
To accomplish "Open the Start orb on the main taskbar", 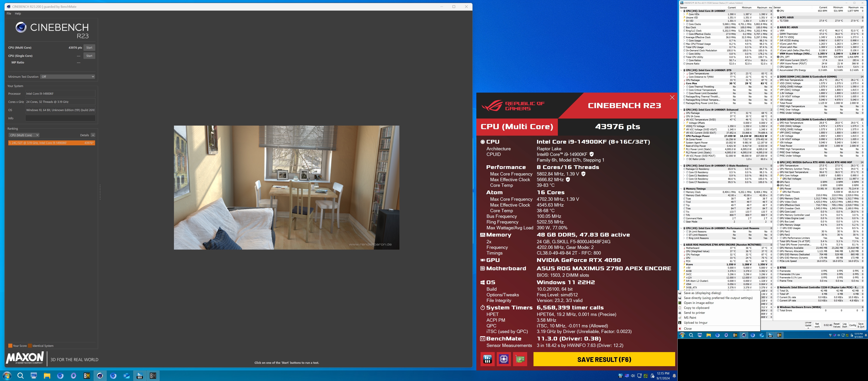I will tap(7, 376).
